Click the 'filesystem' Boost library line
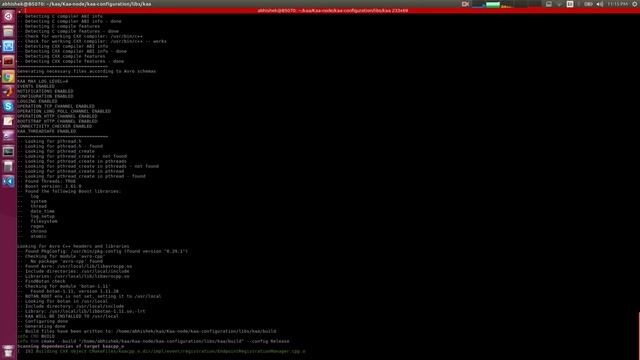Screen dimensions: 640x360 point(44,221)
